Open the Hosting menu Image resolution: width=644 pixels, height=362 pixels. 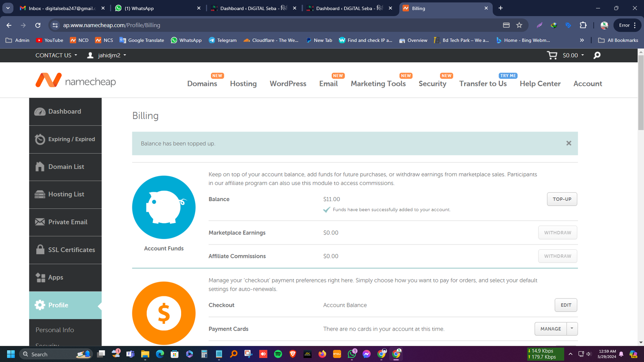[x=243, y=84]
